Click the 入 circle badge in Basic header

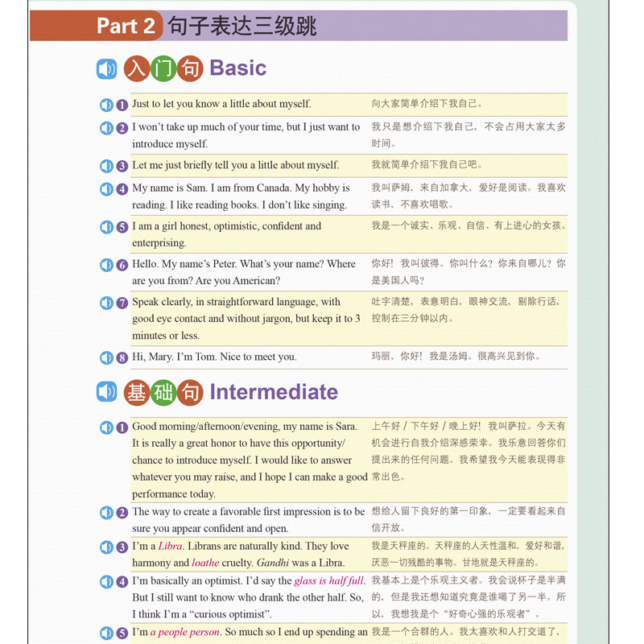tap(137, 68)
